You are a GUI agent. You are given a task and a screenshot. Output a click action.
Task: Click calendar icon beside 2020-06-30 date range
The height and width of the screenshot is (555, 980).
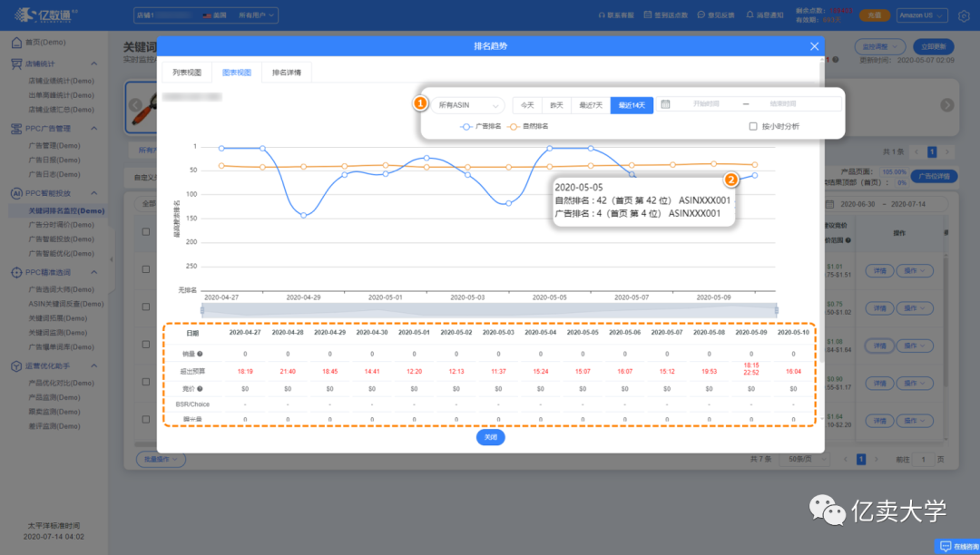tap(830, 204)
